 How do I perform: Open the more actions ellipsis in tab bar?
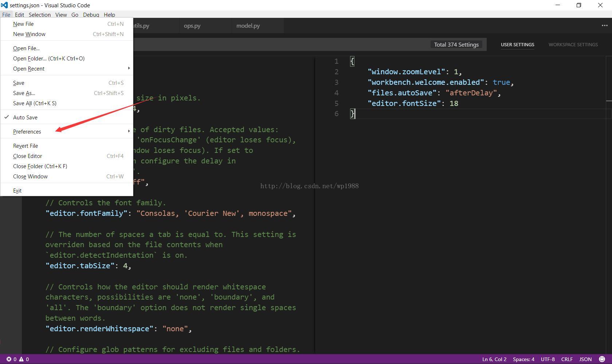605,25
